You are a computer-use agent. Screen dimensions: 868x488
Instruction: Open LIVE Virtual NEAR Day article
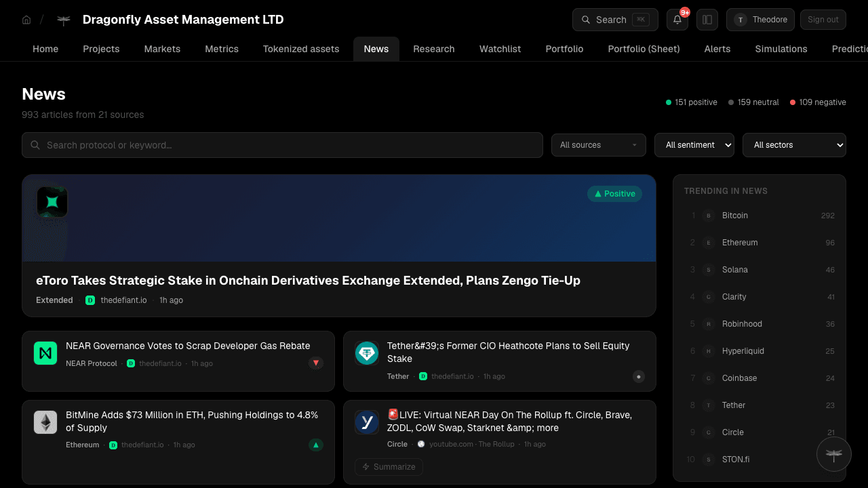tap(509, 422)
